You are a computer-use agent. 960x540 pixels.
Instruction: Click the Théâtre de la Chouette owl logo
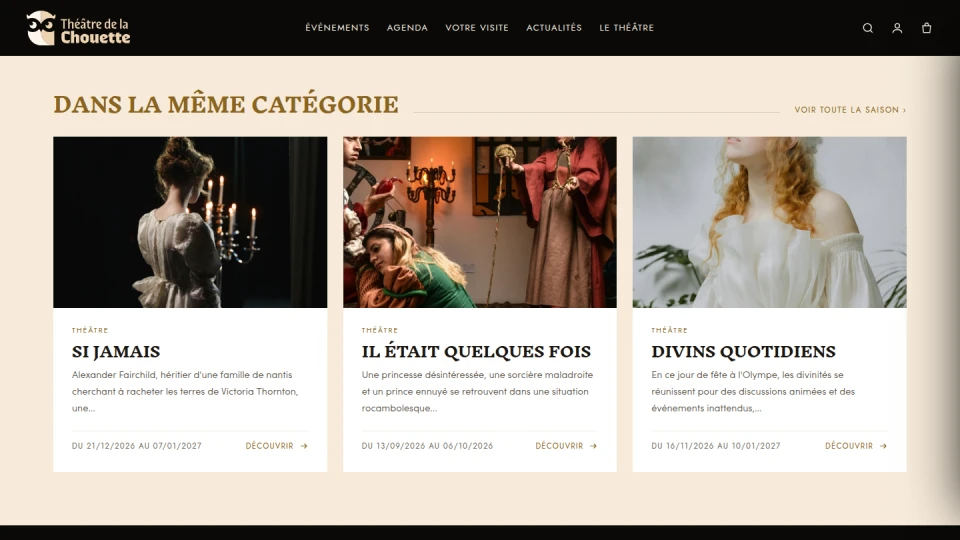78,28
